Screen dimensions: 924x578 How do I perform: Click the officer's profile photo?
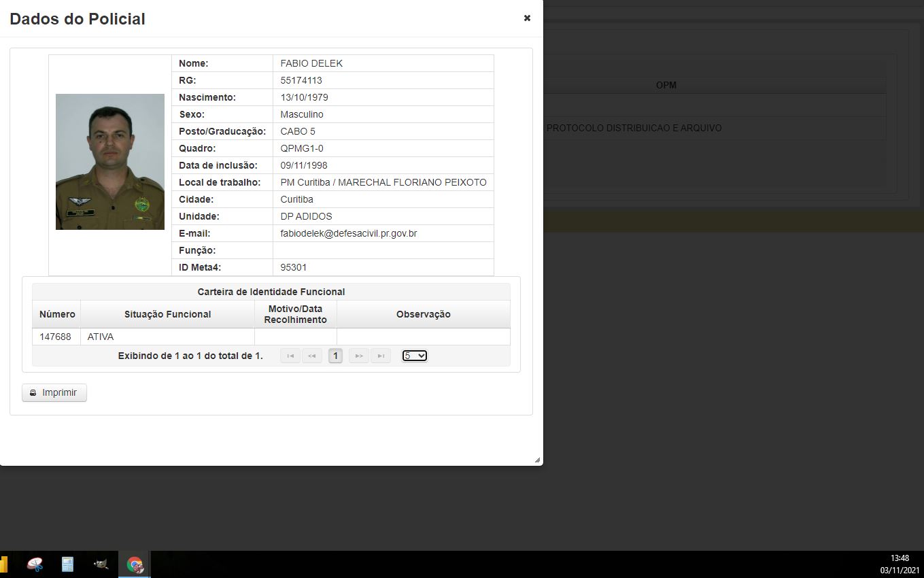pyautogui.click(x=110, y=162)
